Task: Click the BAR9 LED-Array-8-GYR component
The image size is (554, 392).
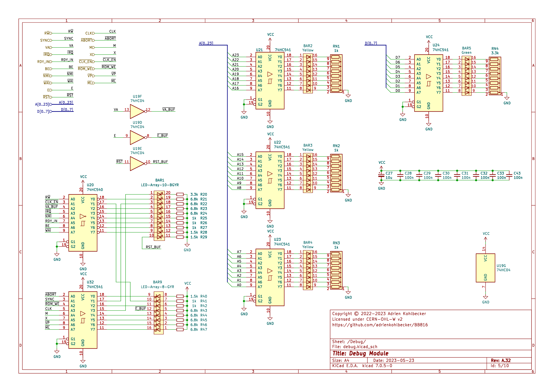Action: coord(158,313)
